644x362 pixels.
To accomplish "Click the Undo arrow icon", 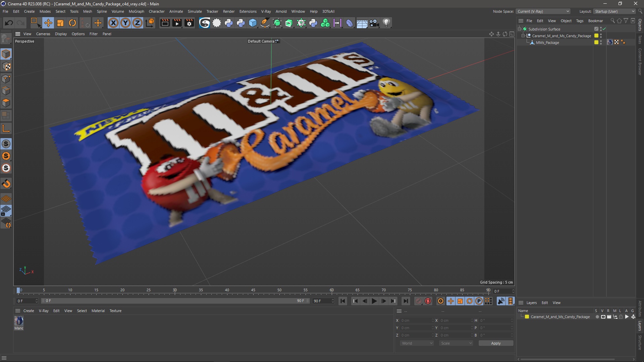I will [x=9, y=23].
